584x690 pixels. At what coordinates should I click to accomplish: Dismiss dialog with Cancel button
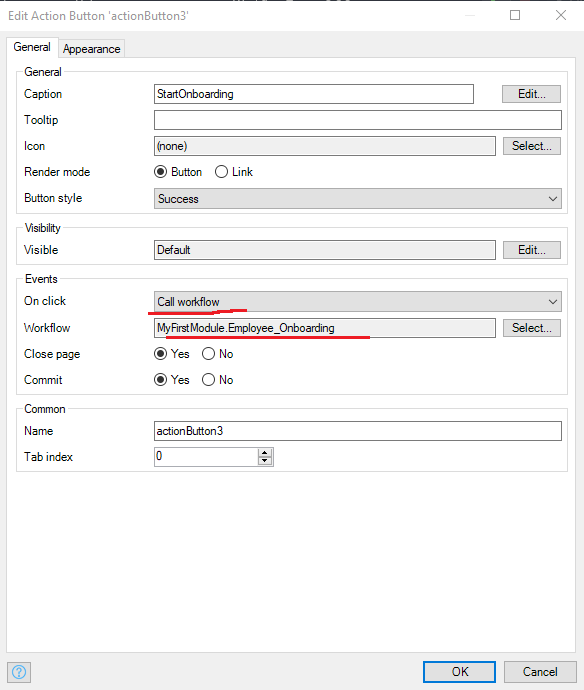540,672
